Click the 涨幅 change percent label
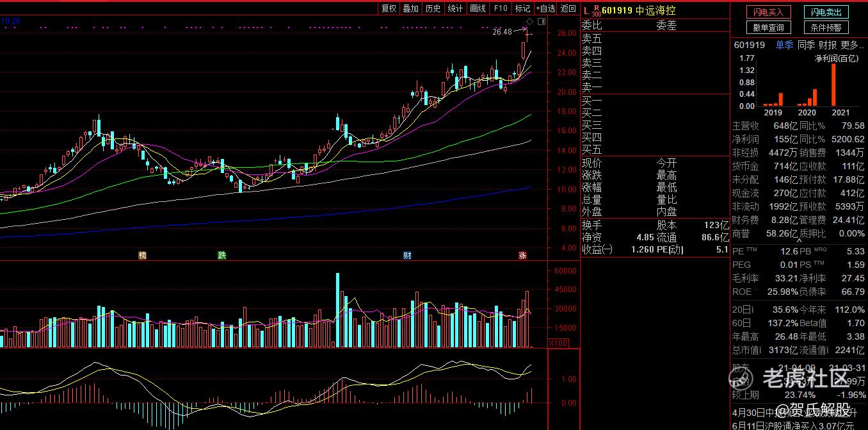The image size is (868, 430). [591, 188]
